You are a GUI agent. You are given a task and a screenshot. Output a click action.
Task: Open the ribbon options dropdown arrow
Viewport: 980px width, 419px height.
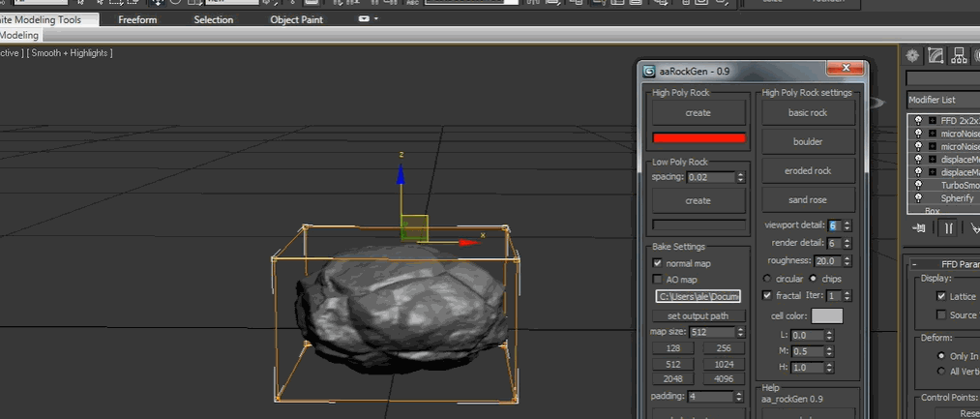(376, 19)
